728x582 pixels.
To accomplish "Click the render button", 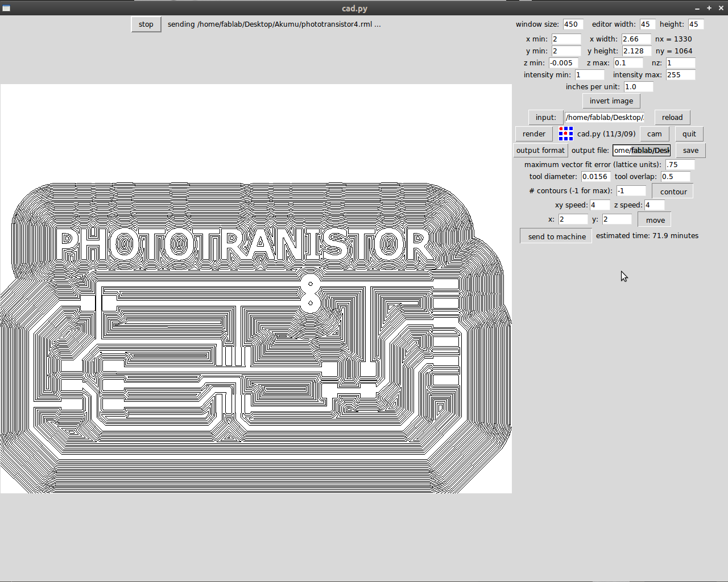I will (x=534, y=134).
